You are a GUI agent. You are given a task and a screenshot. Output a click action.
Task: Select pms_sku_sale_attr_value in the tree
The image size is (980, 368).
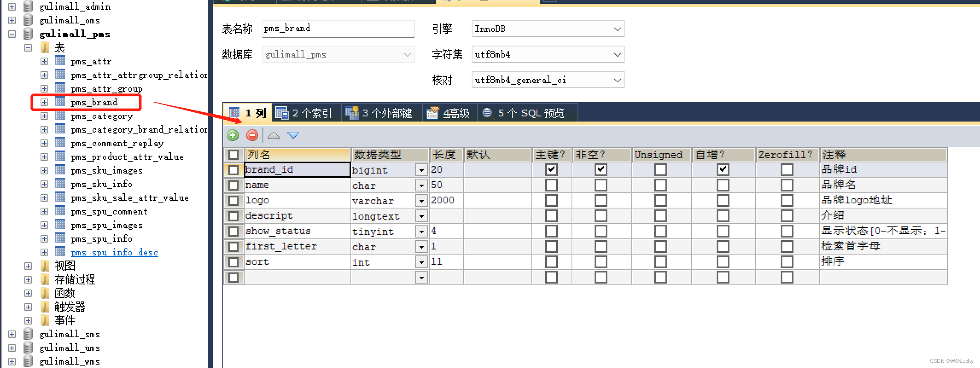point(130,198)
